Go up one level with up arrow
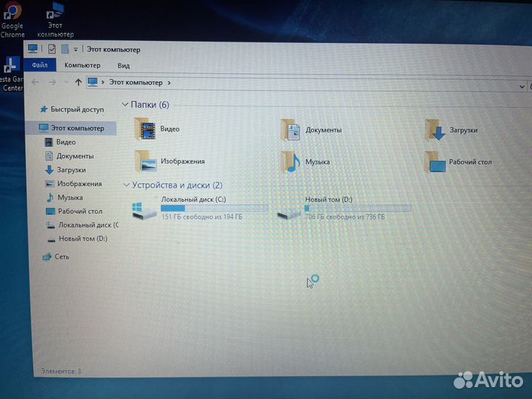Screen dimensions: 532x399 coord(78,82)
